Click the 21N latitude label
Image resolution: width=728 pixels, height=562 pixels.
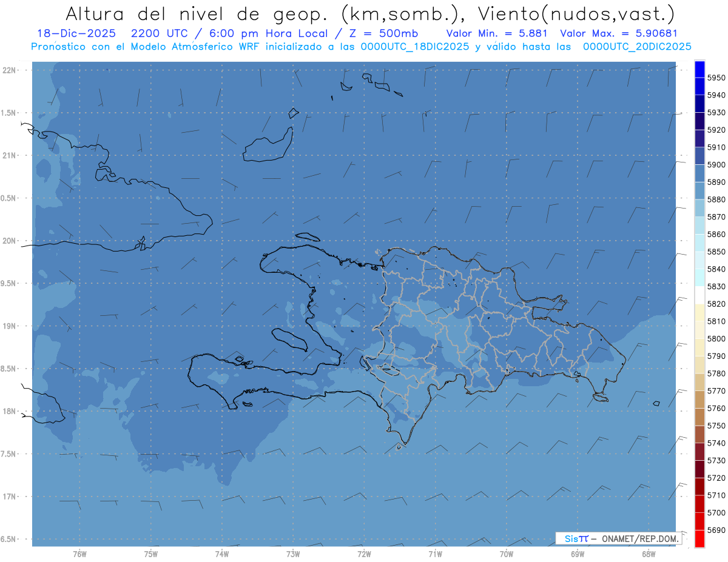(10, 156)
